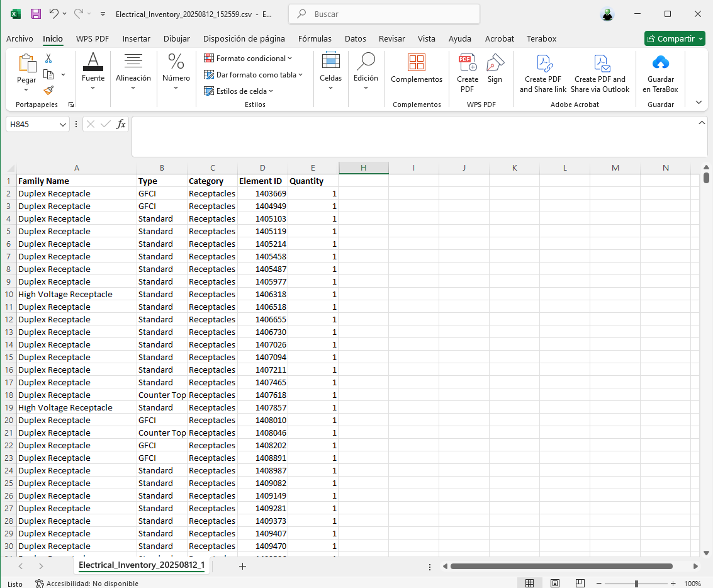This screenshot has width=713, height=588.
Task: Click the zoom slider in status bar
Action: point(636,584)
